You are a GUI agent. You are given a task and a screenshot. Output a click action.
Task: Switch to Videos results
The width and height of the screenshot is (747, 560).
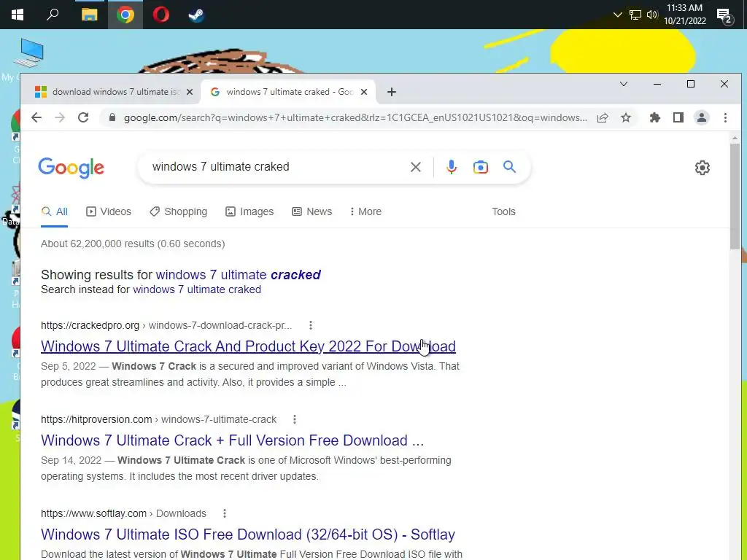(x=109, y=211)
